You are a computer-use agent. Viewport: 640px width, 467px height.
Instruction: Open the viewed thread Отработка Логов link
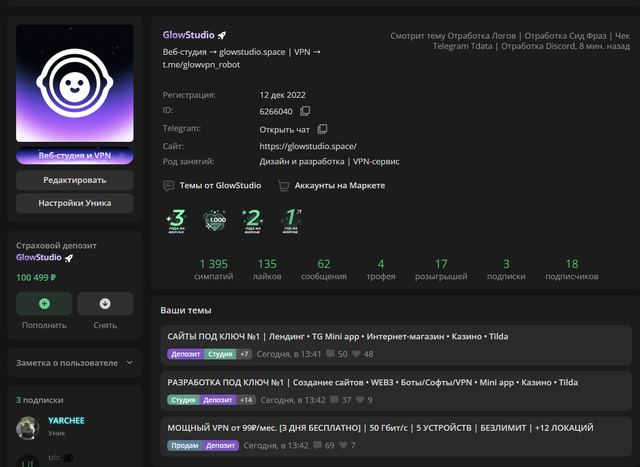tap(539, 41)
